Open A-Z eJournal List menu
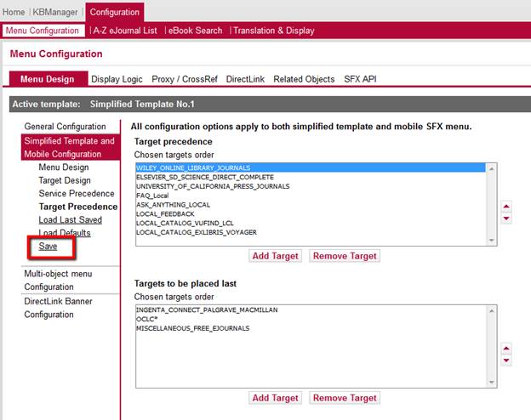This screenshot has height=420, width=531. (x=125, y=31)
